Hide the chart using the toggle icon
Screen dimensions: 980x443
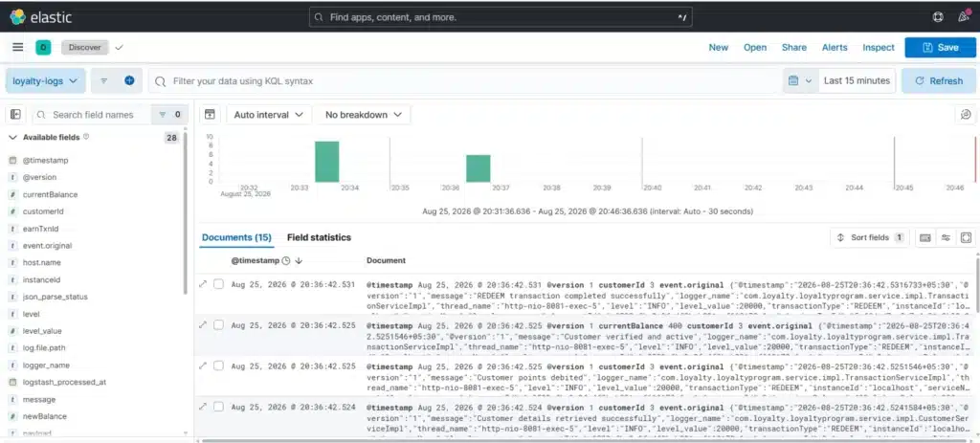pos(210,115)
